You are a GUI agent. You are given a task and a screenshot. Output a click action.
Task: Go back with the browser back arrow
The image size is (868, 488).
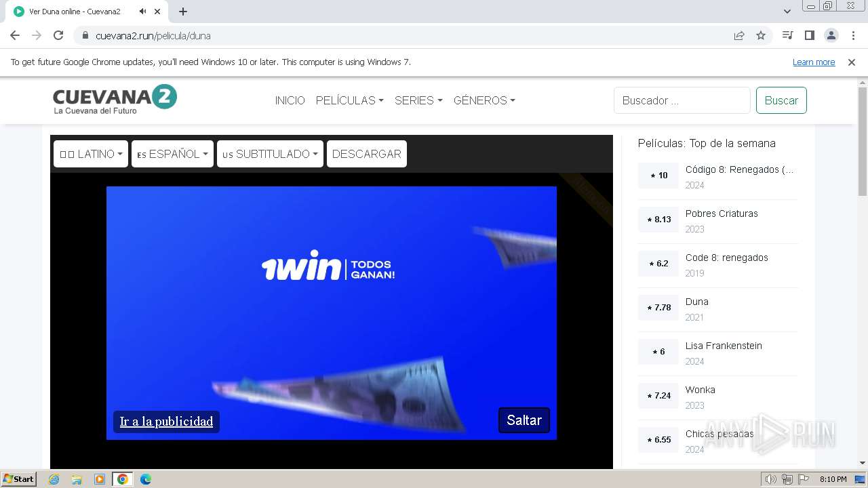[15, 36]
